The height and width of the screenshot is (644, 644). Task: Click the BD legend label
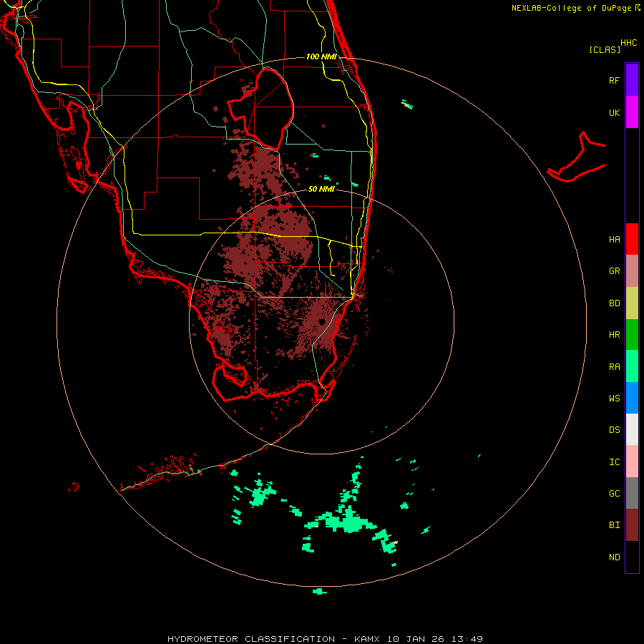(x=614, y=303)
